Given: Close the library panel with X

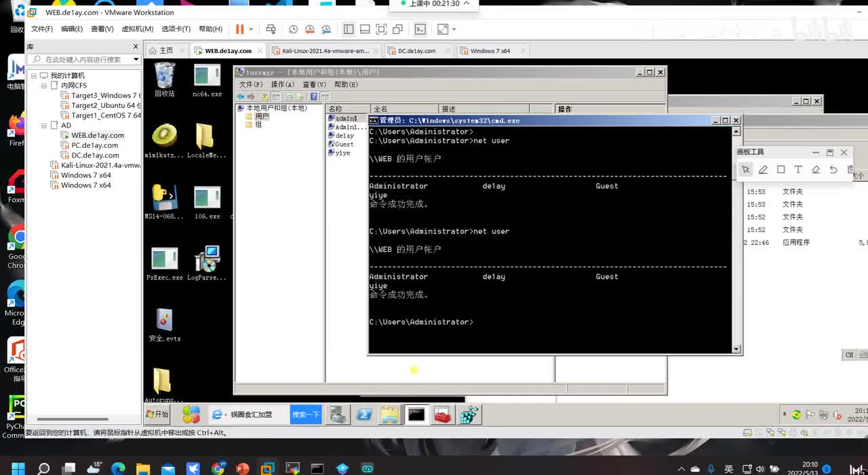Looking at the screenshot, I should [136, 47].
